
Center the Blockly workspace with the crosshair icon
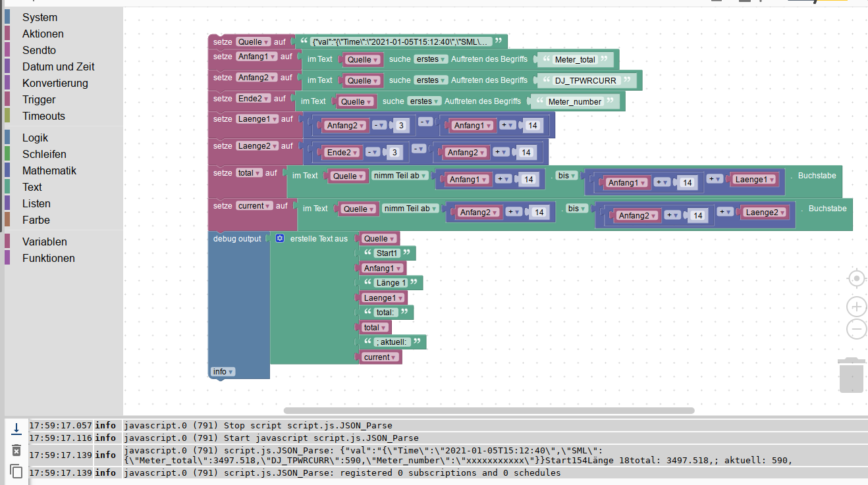tap(856, 278)
